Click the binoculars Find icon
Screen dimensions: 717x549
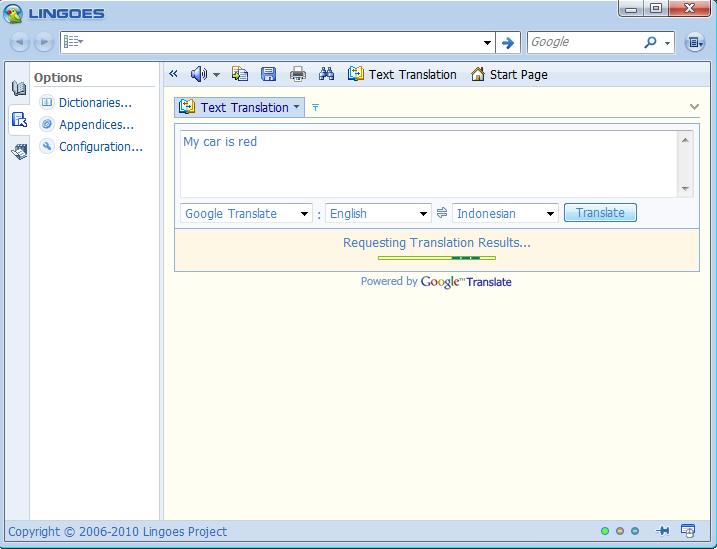tap(326, 74)
